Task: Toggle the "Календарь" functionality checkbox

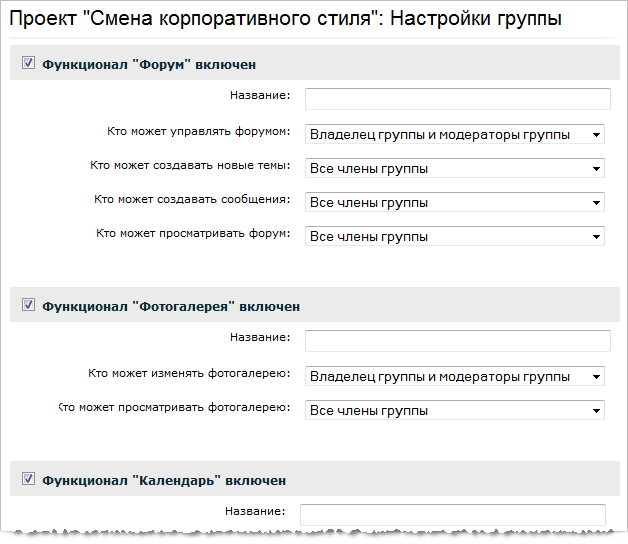Action: 28,480
